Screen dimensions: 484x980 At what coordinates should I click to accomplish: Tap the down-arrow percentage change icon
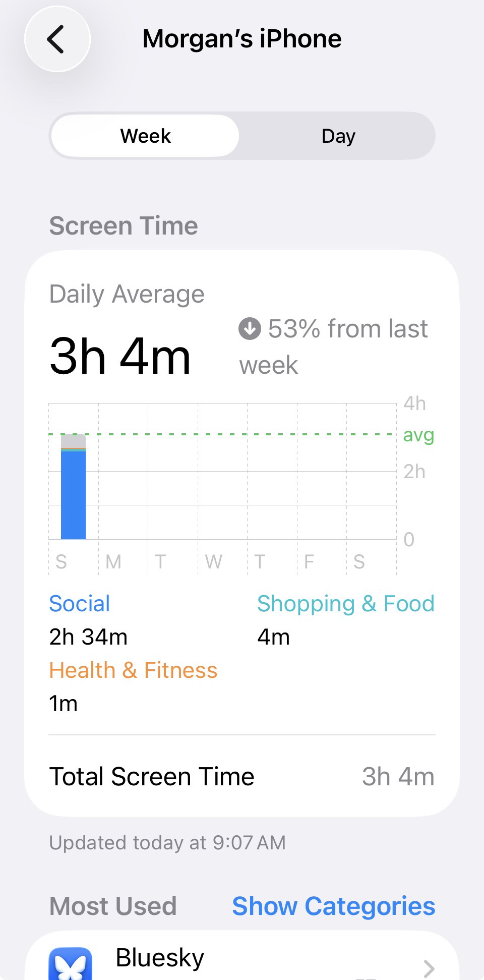coord(249,329)
